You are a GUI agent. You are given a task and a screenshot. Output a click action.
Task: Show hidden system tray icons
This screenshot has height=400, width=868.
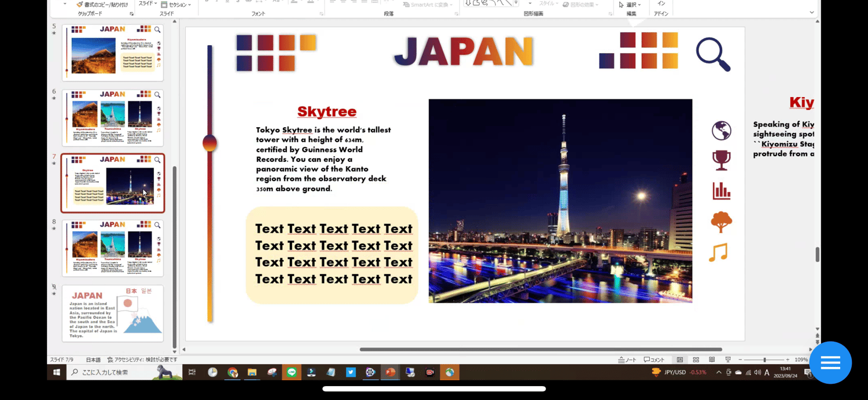pos(719,372)
